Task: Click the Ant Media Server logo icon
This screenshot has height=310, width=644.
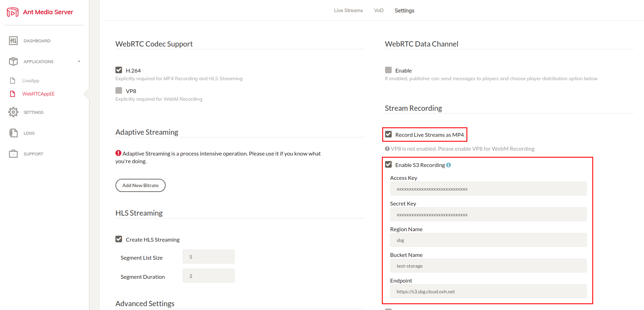Action: (x=13, y=12)
